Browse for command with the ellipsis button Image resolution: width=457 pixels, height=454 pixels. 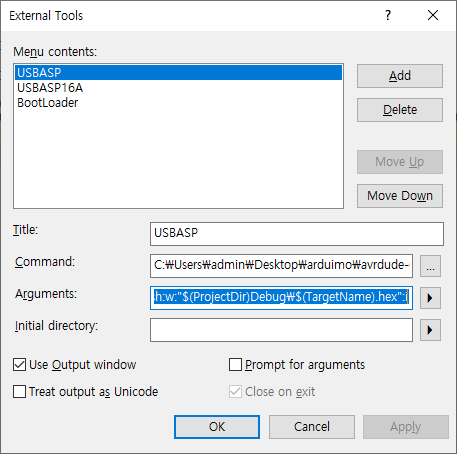pyautogui.click(x=430, y=266)
